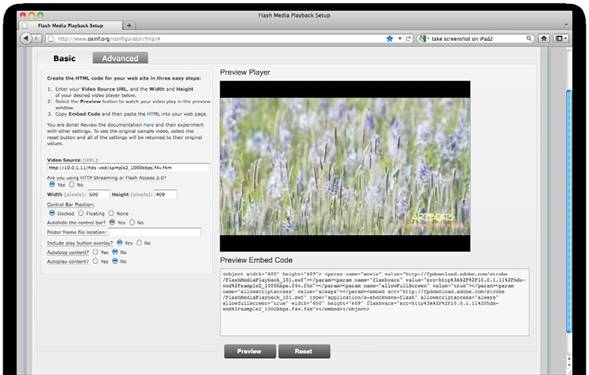Set Autoplay content to No
Screen dimensions: 589x375
pos(115,261)
